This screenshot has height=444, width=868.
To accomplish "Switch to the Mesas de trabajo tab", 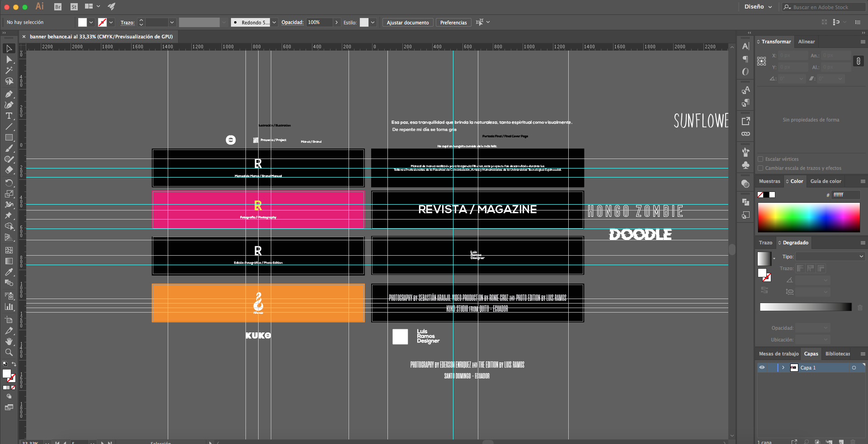I will (778, 354).
